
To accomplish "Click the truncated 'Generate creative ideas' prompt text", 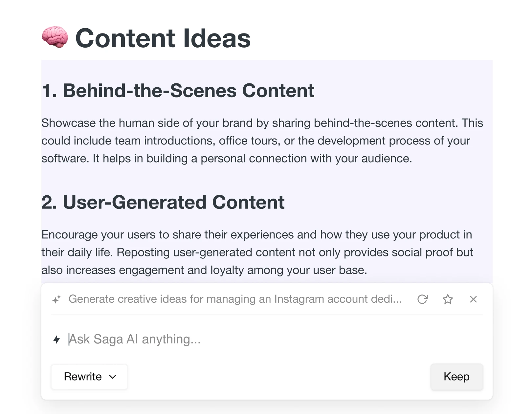I will coord(235,299).
